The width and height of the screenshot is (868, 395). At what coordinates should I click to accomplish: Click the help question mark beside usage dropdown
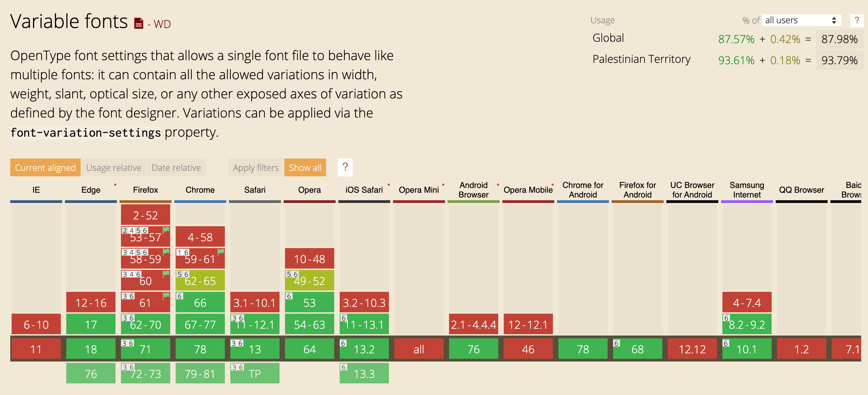click(x=856, y=21)
